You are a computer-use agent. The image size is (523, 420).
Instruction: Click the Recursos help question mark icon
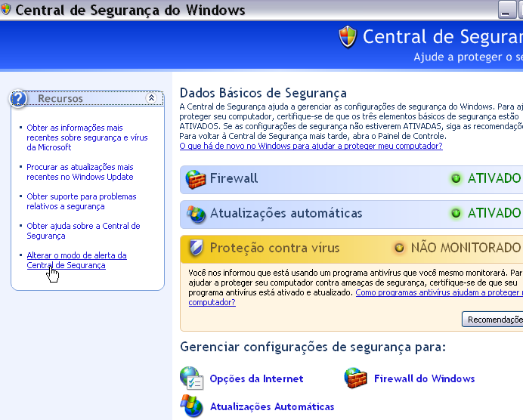point(18,99)
